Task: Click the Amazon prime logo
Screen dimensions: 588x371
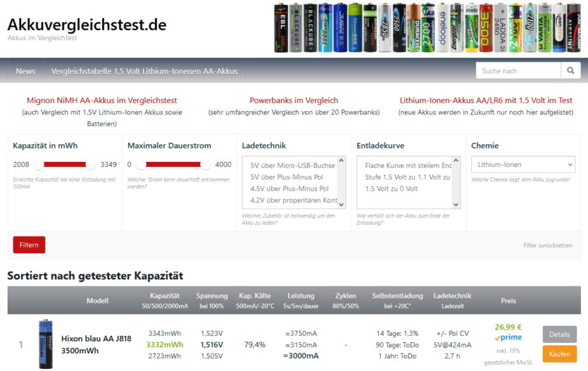Action: point(508,338)
